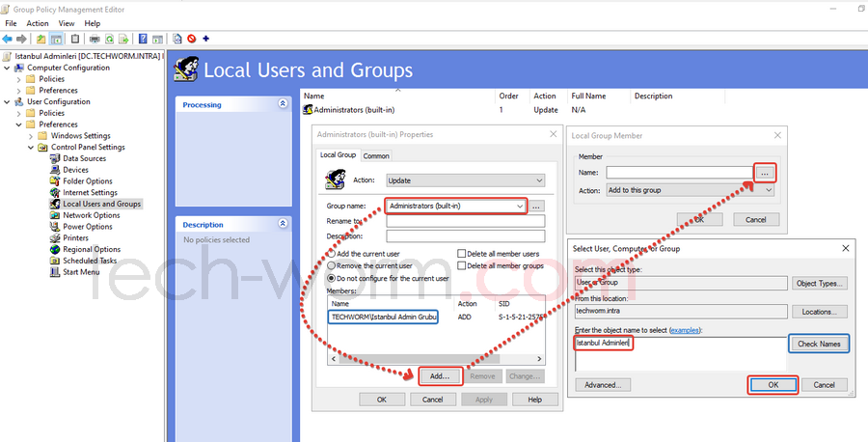Tick the Delete all member groups checkbox
This screenshot has width=868, height=442.
click(462, 265)
